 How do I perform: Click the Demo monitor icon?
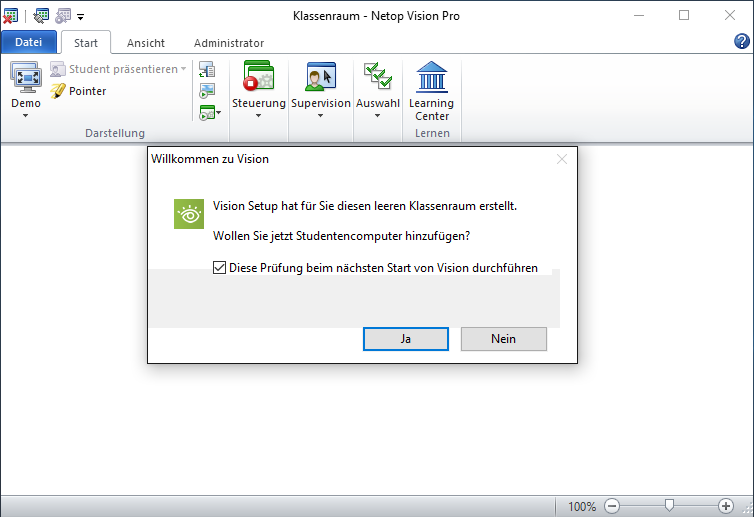(x=26, y=78)
